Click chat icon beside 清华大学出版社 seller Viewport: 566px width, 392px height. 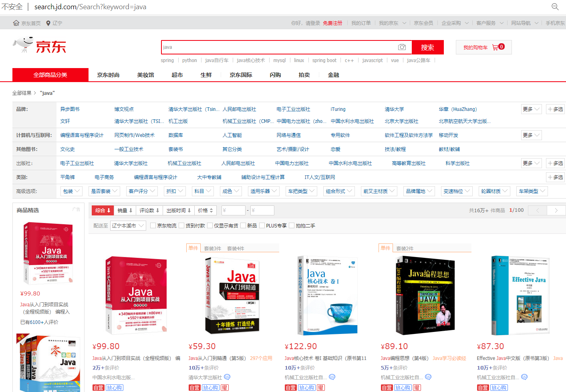coord(227,377)
